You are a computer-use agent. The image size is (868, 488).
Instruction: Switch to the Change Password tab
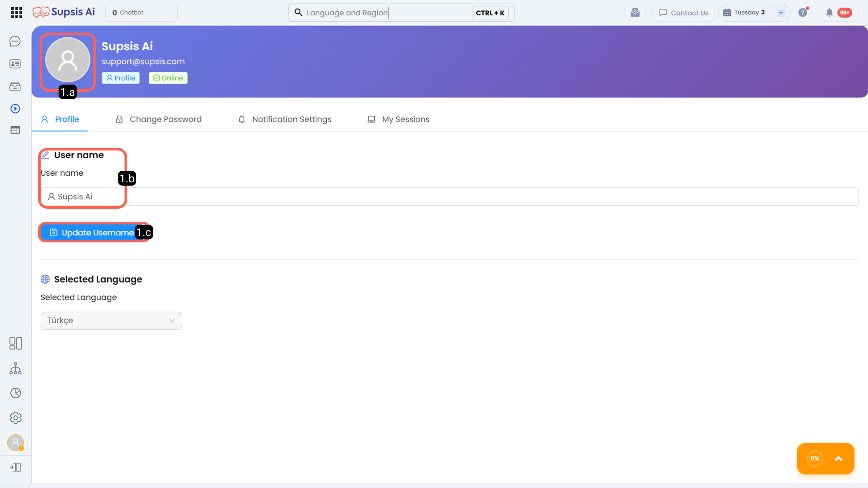159,119
